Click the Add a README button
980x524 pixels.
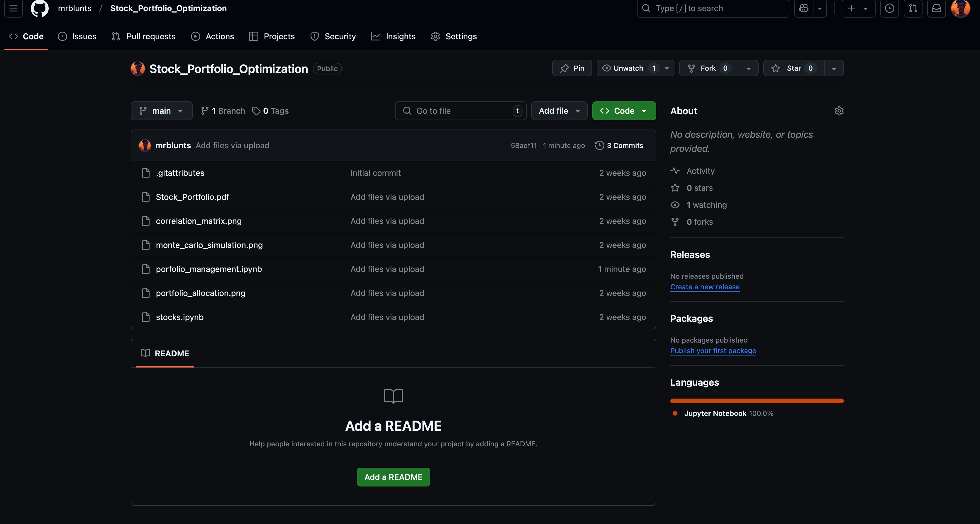click(393, 477)
